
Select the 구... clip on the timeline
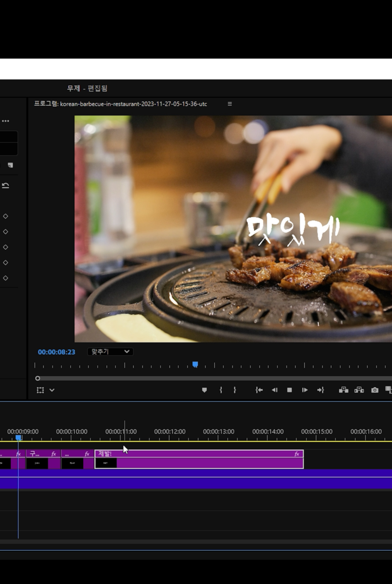click(x=43, y=459)
